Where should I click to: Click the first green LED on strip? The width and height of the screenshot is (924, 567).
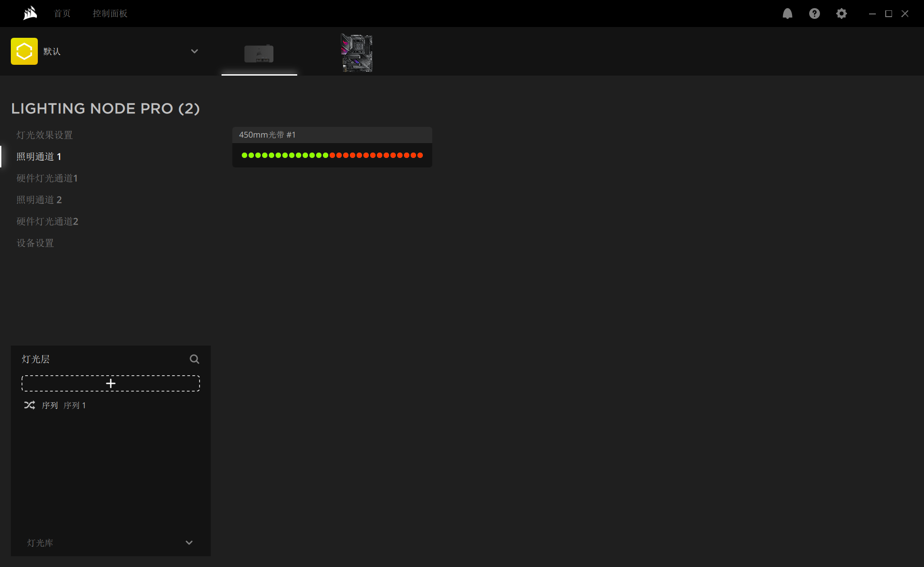(x=245, y=155)
